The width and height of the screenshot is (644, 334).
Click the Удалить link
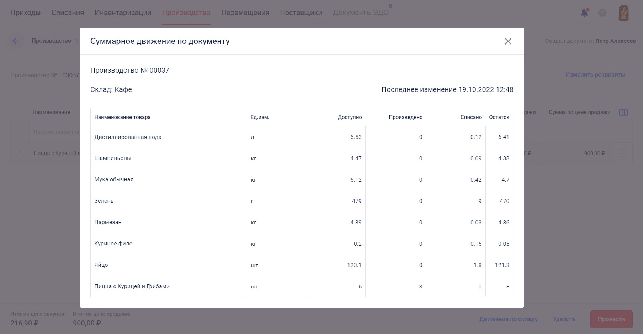coord(564,319)
